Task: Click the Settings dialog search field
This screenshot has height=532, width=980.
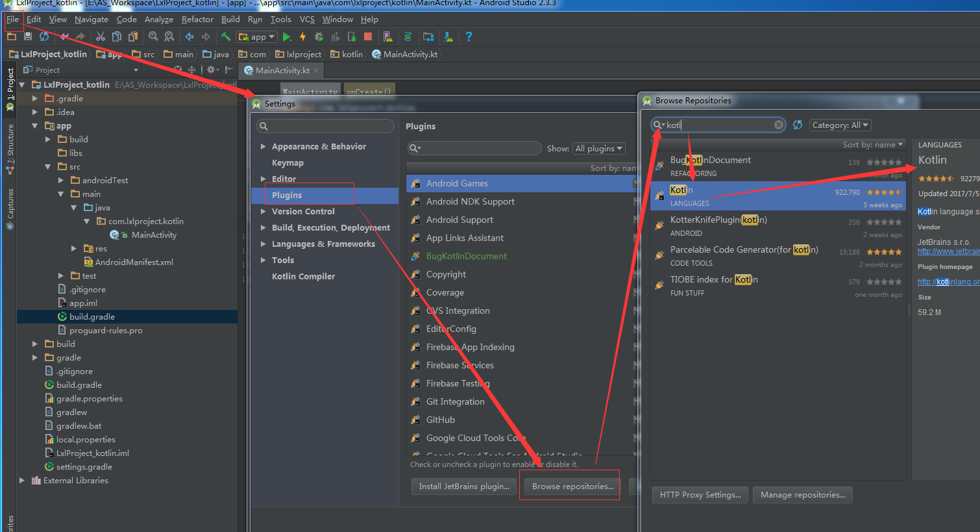Action: point(325,126)
